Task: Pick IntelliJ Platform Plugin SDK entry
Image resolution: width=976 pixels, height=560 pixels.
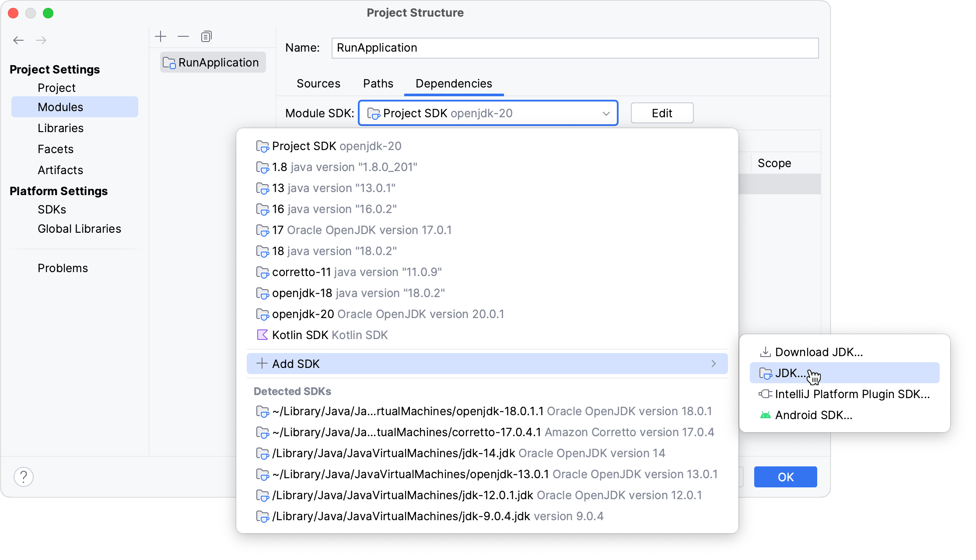Action: 851,394
